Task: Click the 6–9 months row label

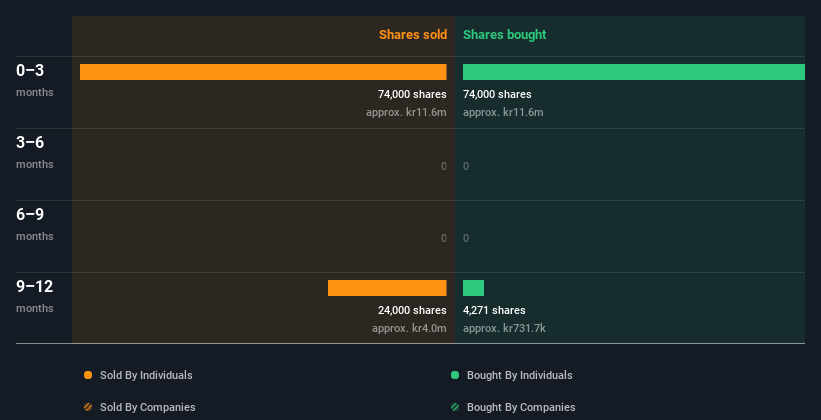Action: (35, 224)
